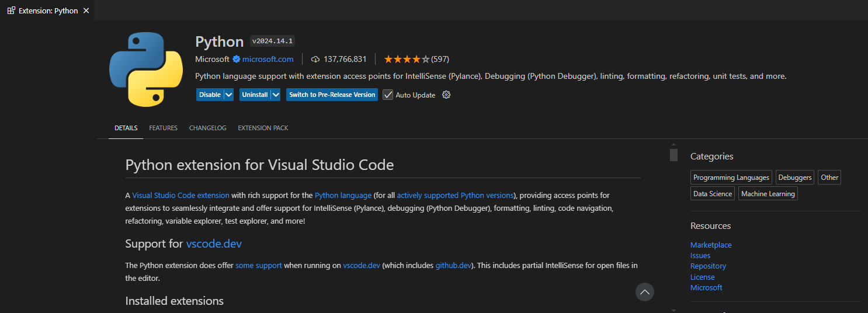Click the install count download icon

click(315, 59)
